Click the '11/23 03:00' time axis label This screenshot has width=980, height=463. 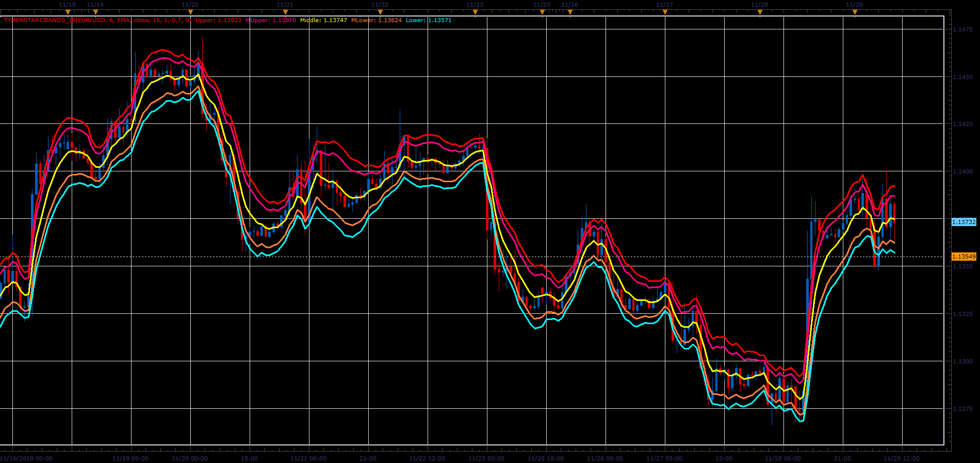486,458
